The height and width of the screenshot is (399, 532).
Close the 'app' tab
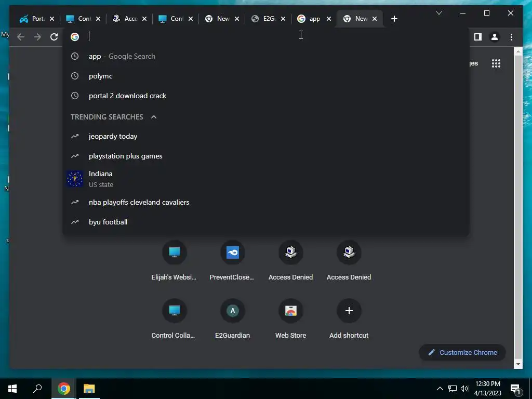point(329,19)
